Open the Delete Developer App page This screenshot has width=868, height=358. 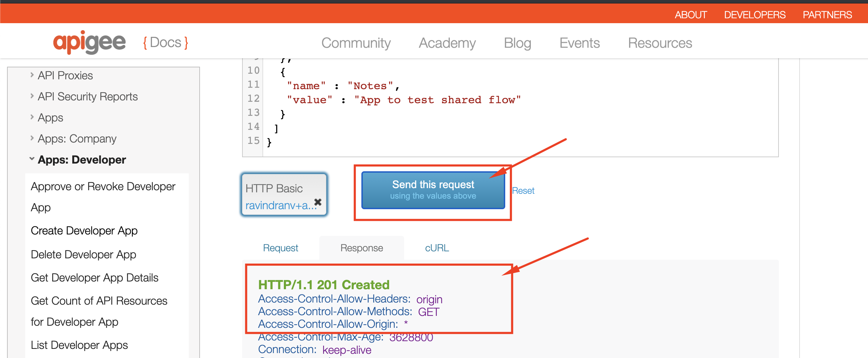pyautogui.click(x=84, y=254)
